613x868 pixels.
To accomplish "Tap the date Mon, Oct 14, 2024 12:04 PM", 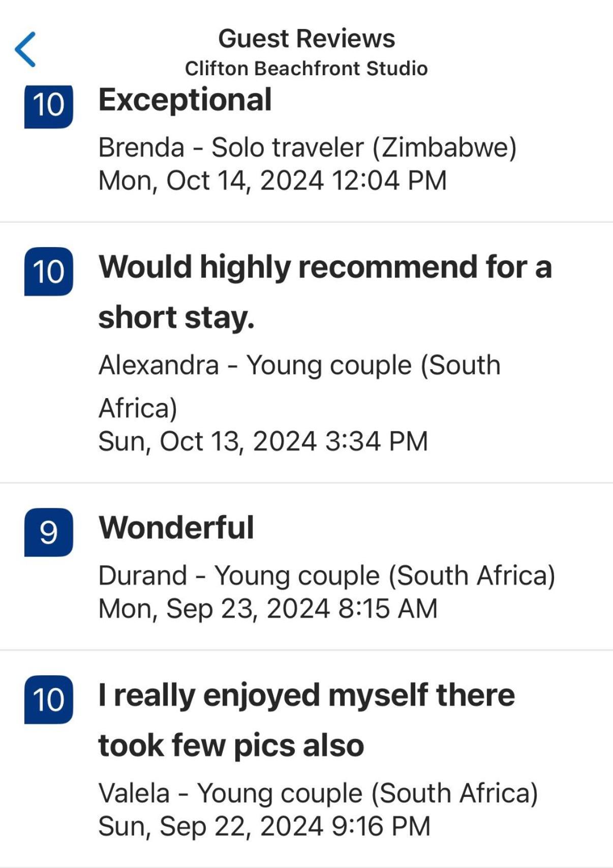I will point(273,181).
